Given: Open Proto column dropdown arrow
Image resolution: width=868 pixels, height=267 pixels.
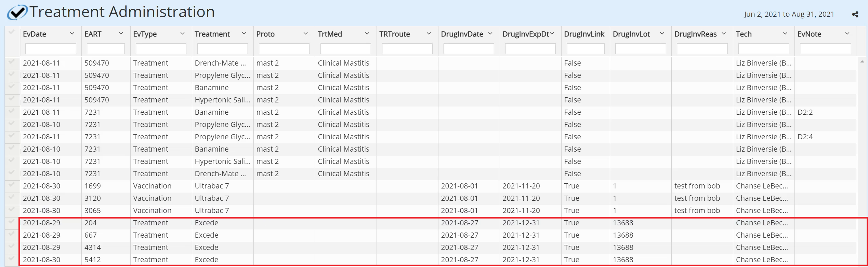Looking at the screenshot, I should (x=305, y=33).
